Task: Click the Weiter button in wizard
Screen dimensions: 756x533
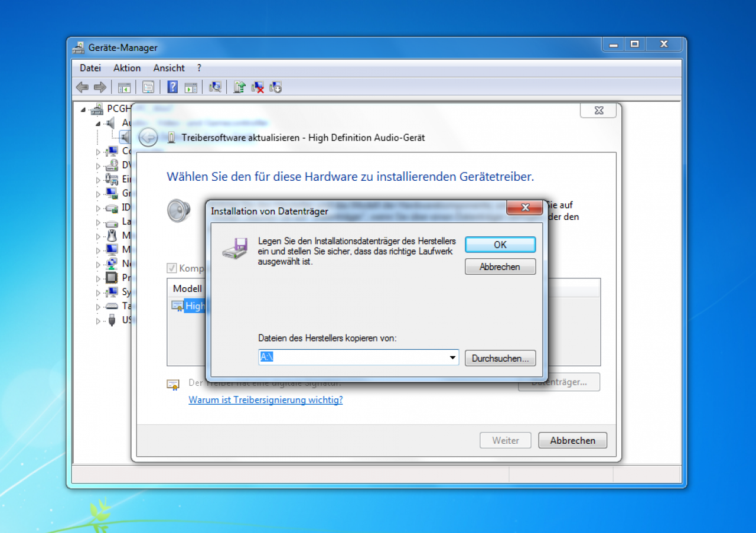Action: pos(506,440)
